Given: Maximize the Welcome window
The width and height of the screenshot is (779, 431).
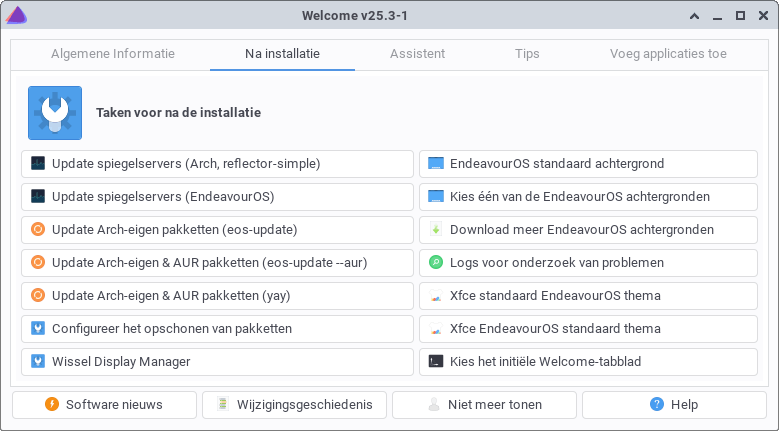Looking at the screenshot, I should 740,16.
